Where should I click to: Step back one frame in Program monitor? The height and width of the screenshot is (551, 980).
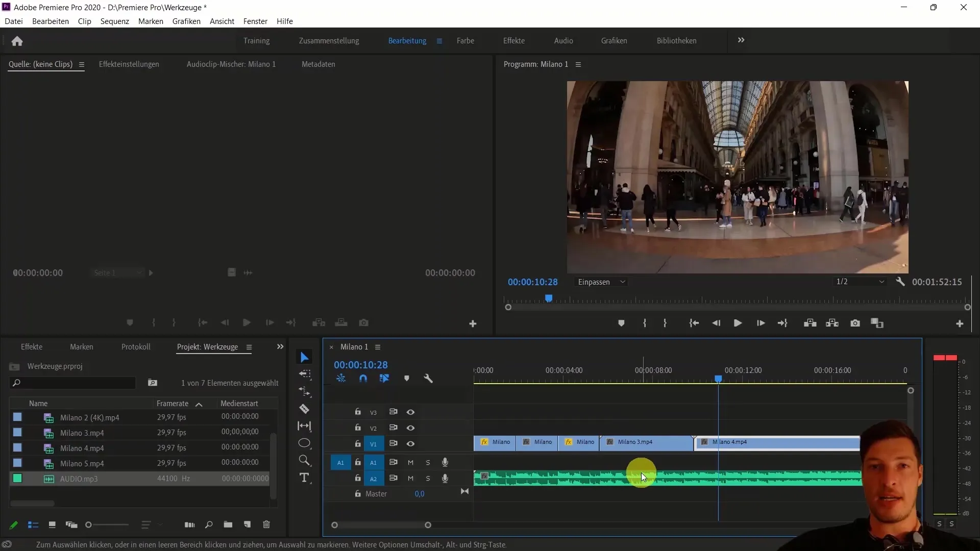coord(716,323)
